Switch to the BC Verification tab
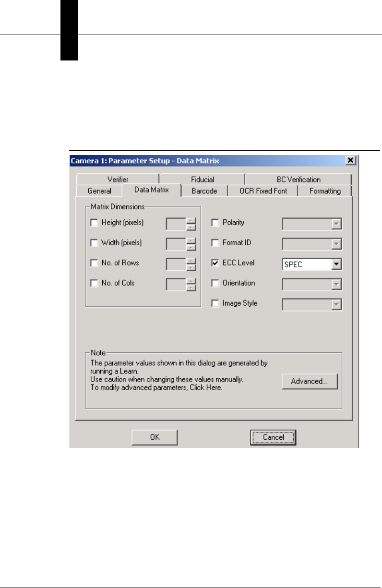This screenshot has width=382, height=588. tap(298, 180)
